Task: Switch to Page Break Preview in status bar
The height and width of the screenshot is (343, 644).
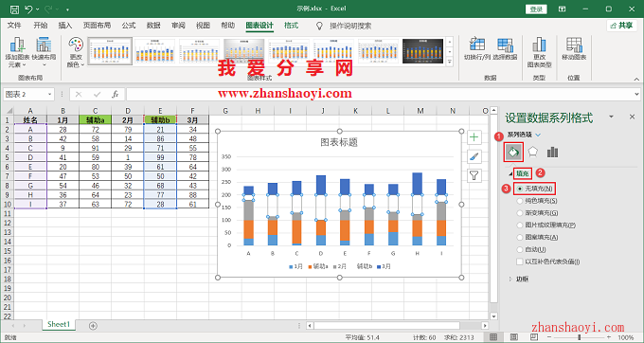Action: coord(533,337)
